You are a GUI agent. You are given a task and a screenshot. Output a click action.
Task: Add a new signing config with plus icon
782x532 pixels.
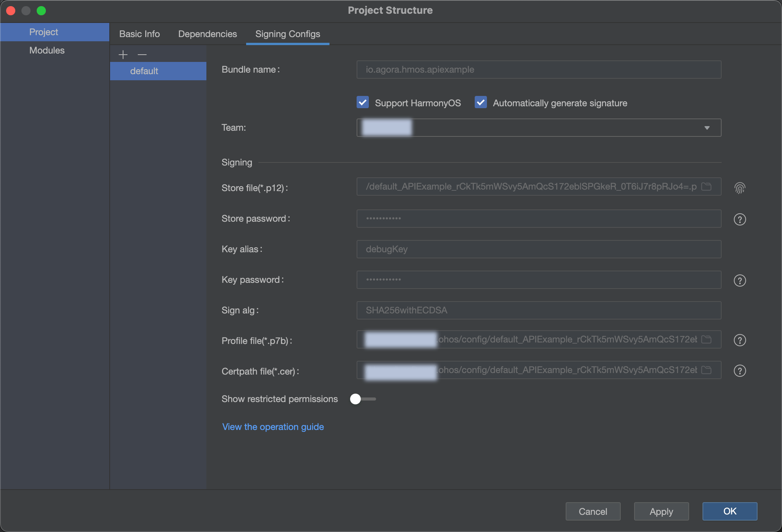click(x=123, y=55)
